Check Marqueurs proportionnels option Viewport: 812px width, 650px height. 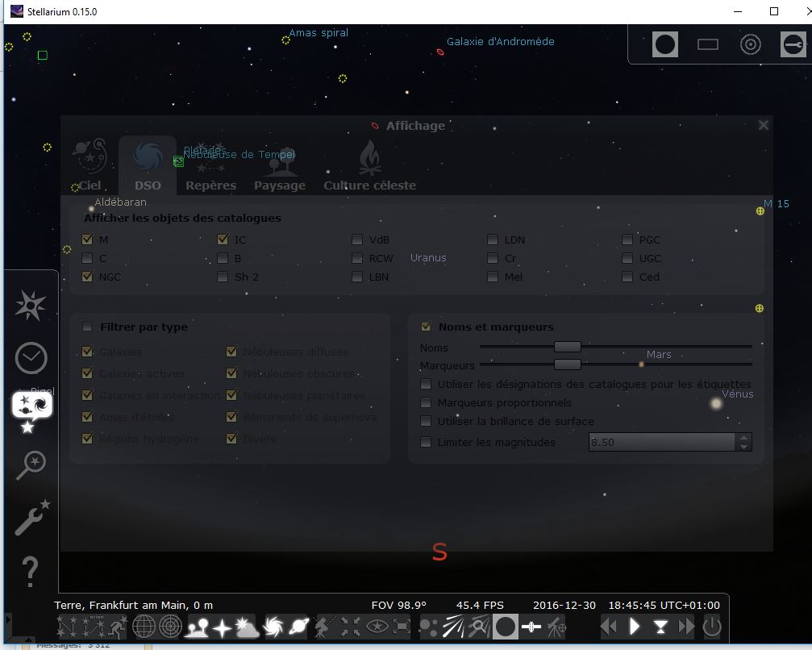pos(427,402)
